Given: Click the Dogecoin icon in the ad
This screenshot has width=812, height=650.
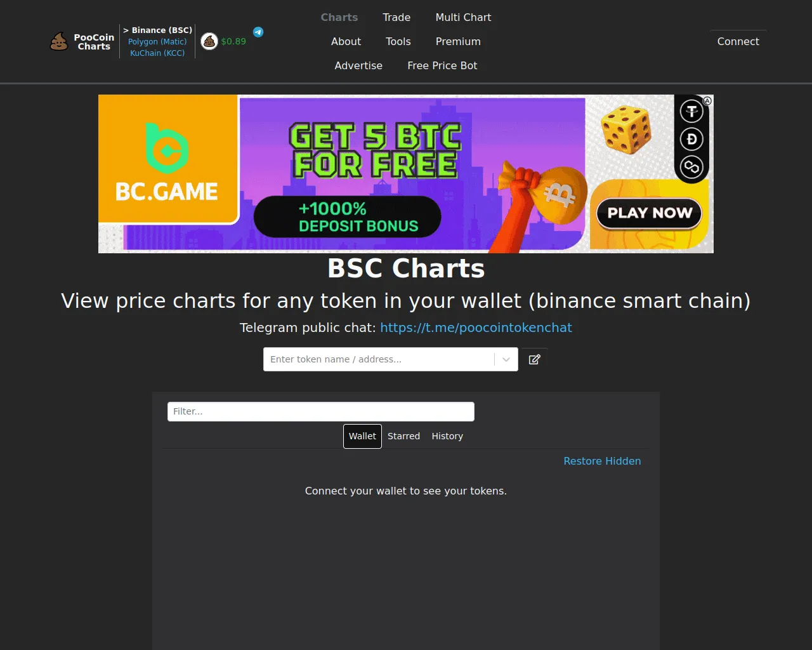Looking at the screenshot, I should click(x=691, y=139).
